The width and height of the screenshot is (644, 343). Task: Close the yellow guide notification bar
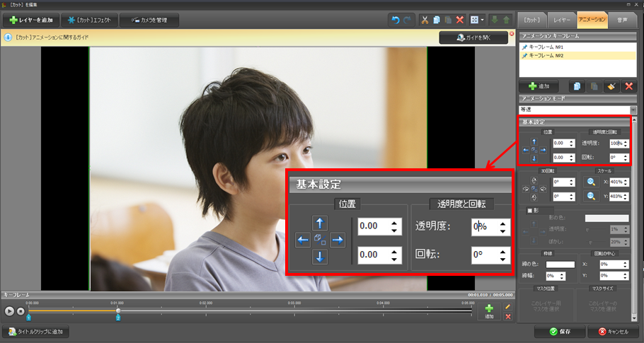(x=512, y=33)
